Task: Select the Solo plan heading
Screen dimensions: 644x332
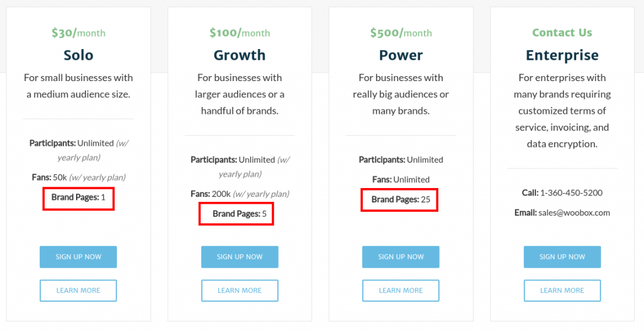Action: (79, 55)
